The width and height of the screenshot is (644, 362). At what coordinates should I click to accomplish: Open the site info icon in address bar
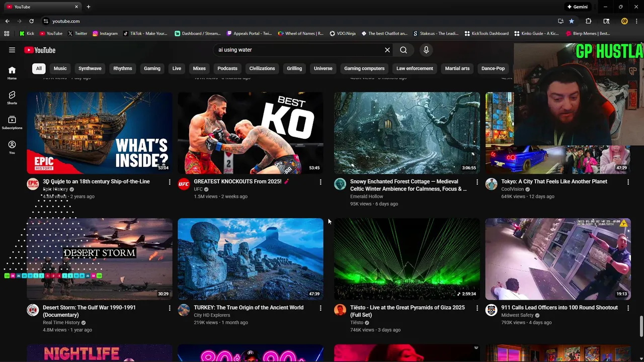pyautogui.click(x=46, y=21)
